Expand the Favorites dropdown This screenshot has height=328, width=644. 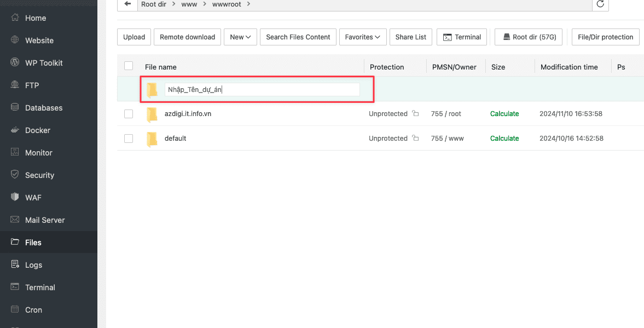363,37
